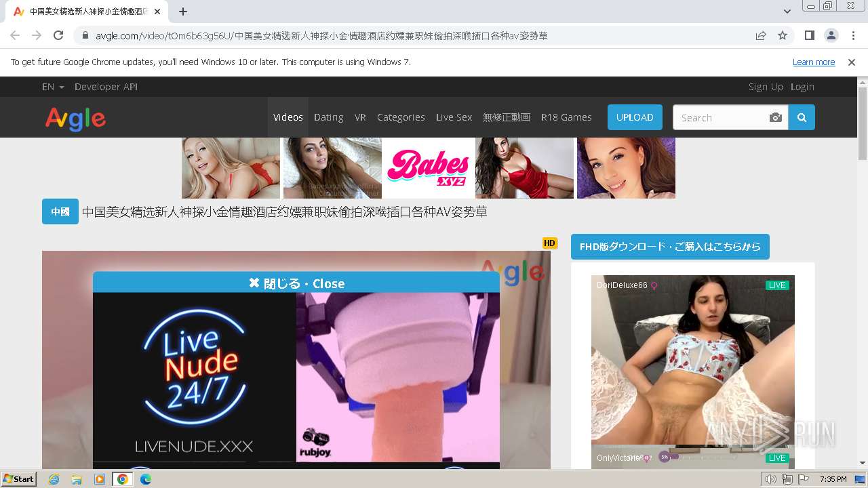This screenshot has height=488, width=868.
Task: Open Microsoft Edge from the taskbar
Action: 146,479
